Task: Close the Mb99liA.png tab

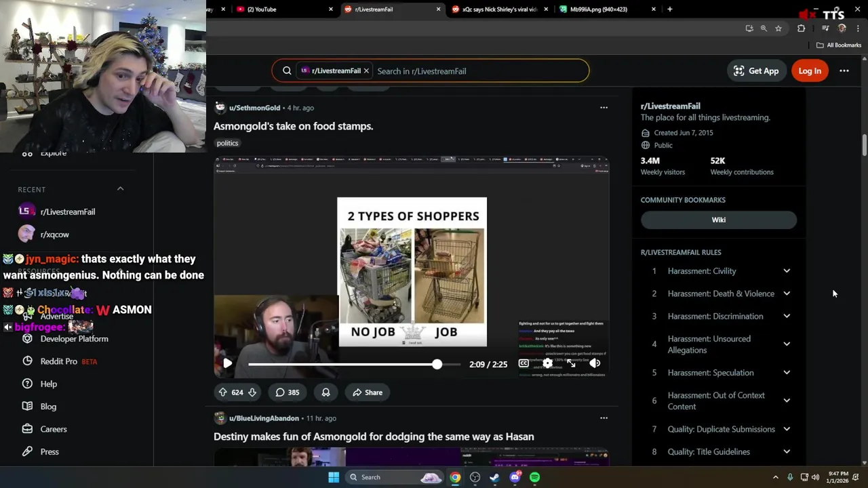Action: point(654,9)
